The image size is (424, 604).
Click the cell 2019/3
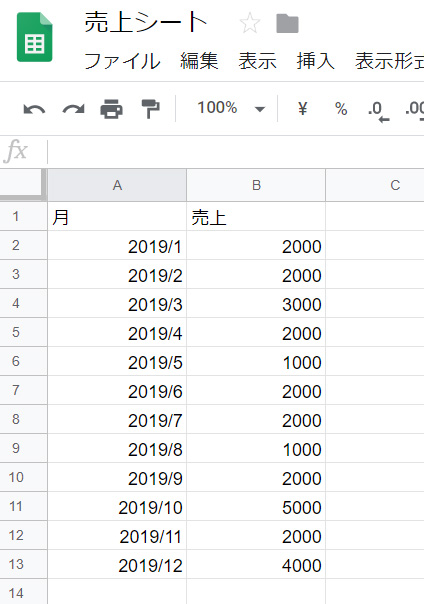pyautogui.click(x=117, y=304)
